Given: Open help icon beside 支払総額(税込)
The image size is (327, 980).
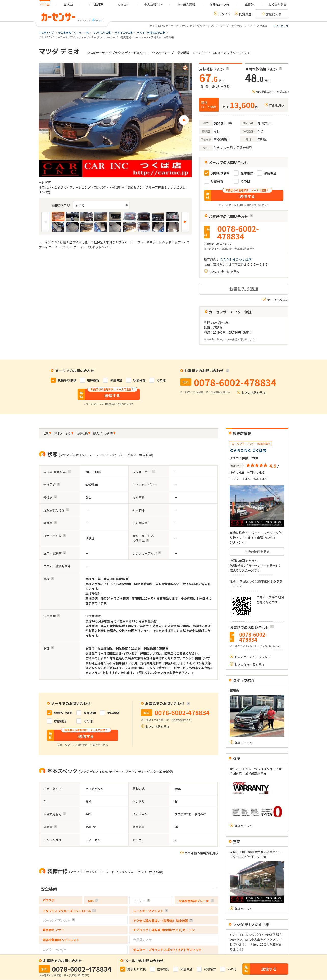Looking at the screenshot, I should [228, 68].
